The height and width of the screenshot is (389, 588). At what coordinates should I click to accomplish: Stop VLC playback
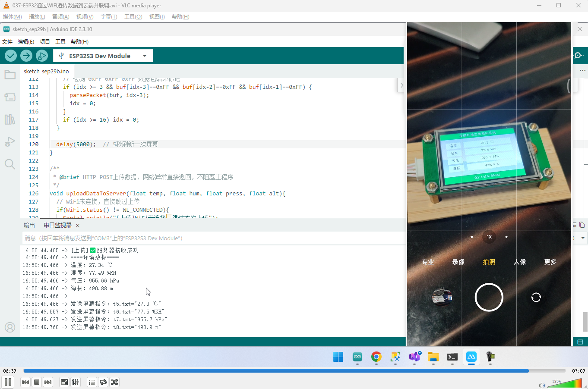pos(37,382)
